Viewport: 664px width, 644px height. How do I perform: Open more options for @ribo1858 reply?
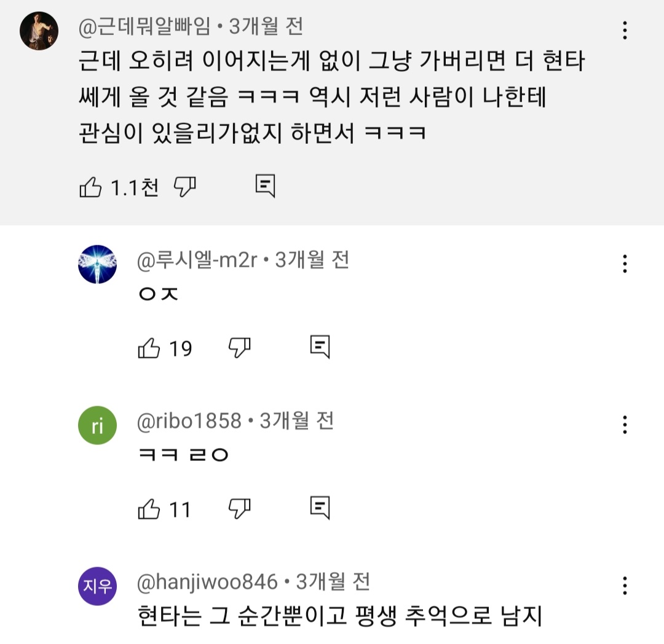625,425
